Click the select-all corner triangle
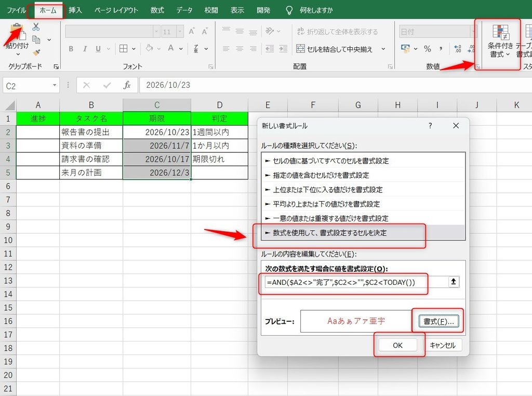 9,105
